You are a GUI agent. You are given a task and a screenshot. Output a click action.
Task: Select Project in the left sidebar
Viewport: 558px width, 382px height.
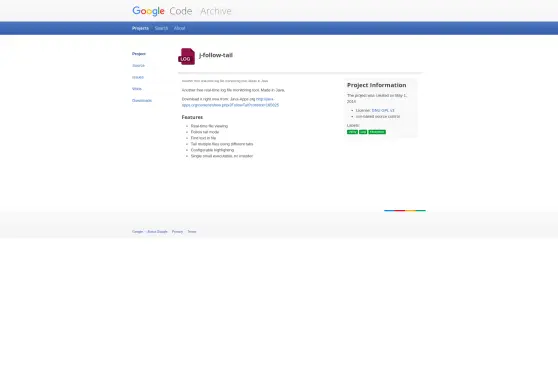tap(139, 54)
